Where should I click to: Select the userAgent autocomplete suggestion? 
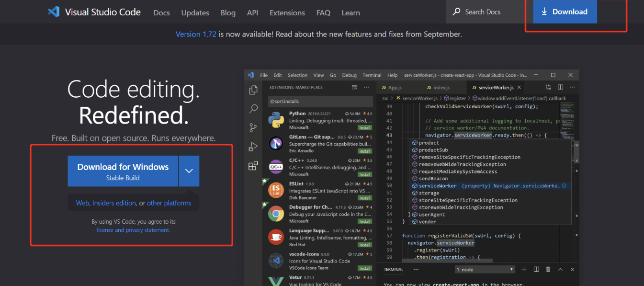click(x=491, y=214)
